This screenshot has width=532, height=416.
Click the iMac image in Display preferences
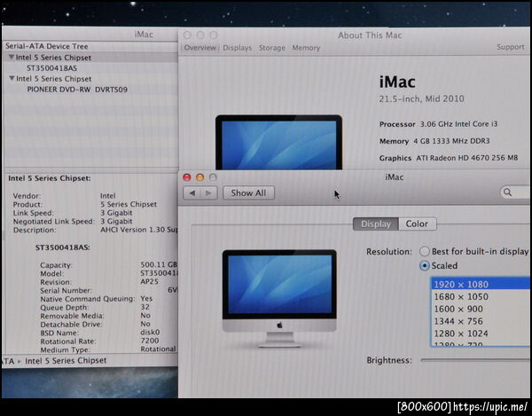coord(279,299)
